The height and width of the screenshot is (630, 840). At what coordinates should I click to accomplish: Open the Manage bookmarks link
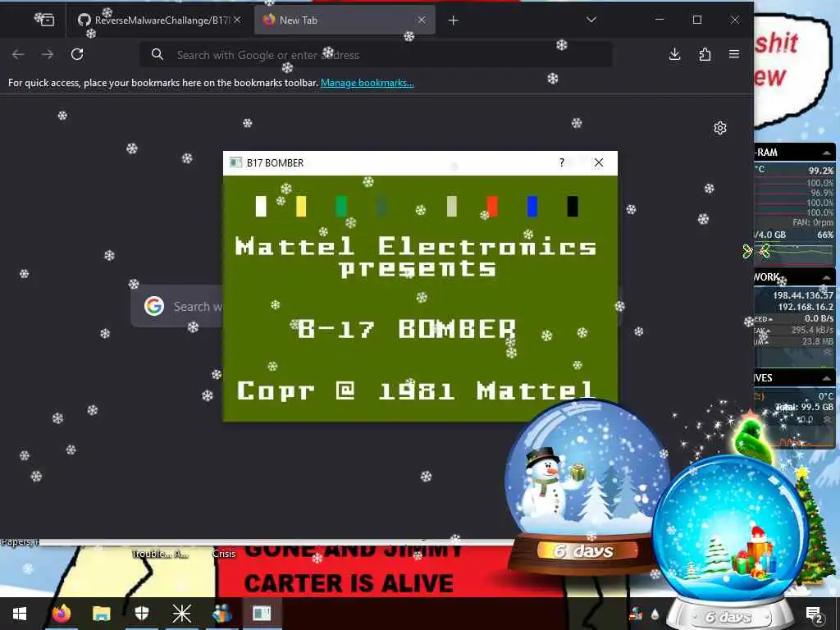click(x=367, y=83)
